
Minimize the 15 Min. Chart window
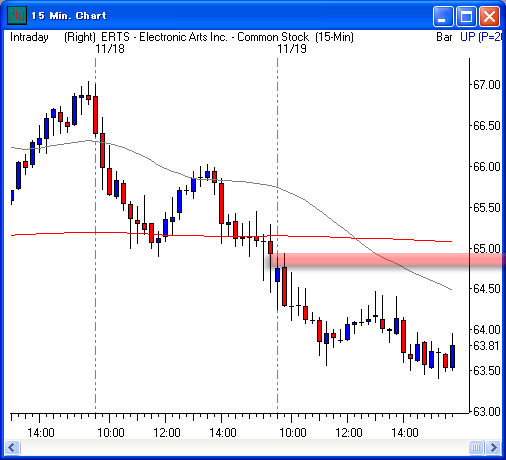point(443,16)
